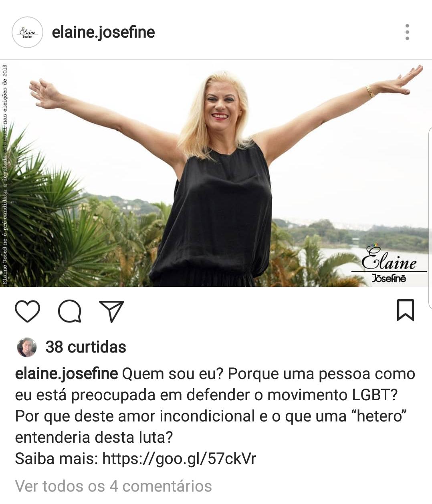Screen dimensions: 432x504
Task: Tap the gold bracelet on raised wrist
Action: [370, 91]
